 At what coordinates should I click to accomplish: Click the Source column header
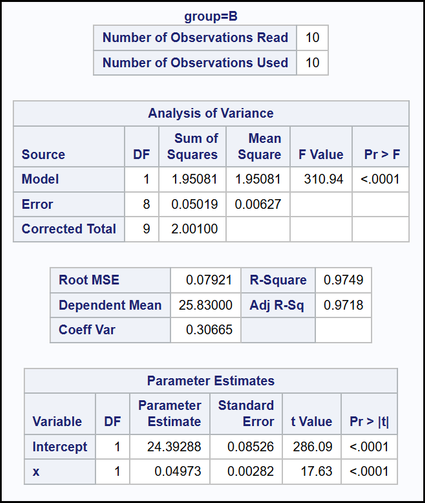point(43,155)
